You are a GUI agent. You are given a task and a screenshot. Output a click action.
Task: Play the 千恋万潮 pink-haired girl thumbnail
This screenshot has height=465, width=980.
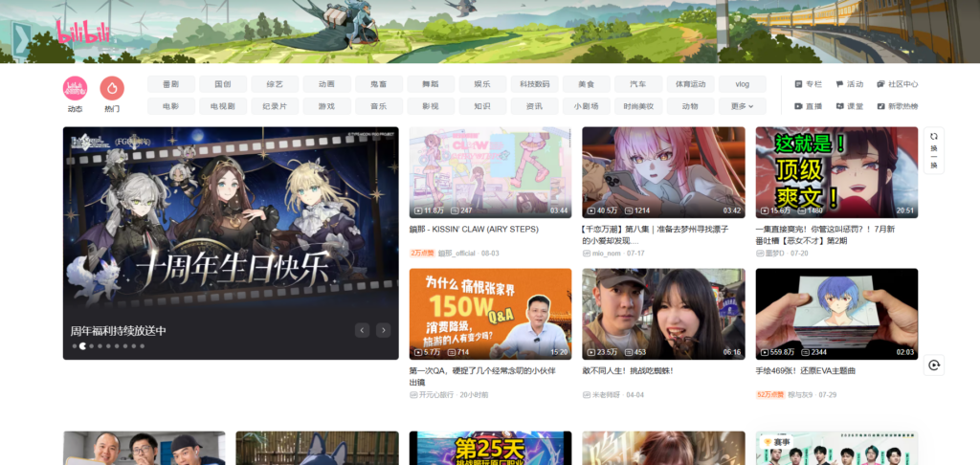(664, 172)
